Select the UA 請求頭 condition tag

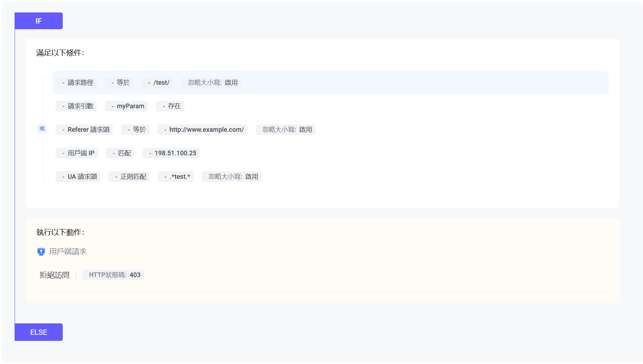(x=78, y=177)
